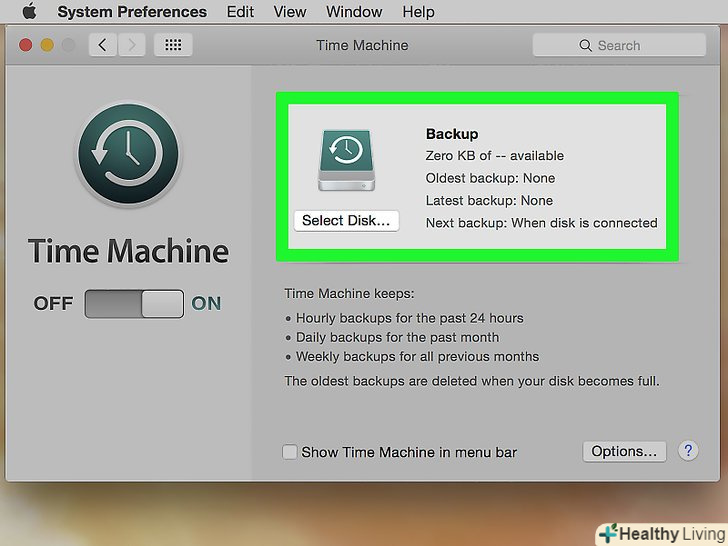The image size is (728, 546).
Task: Click the Select Disk... button
Action: pyautogui.click(x=346, y=220)
